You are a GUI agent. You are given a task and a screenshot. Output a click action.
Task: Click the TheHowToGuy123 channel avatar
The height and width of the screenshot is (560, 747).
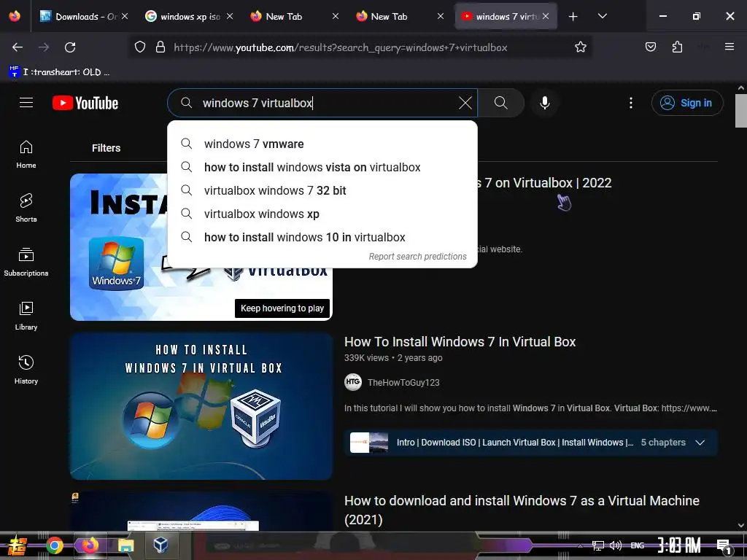click(353, 382)
